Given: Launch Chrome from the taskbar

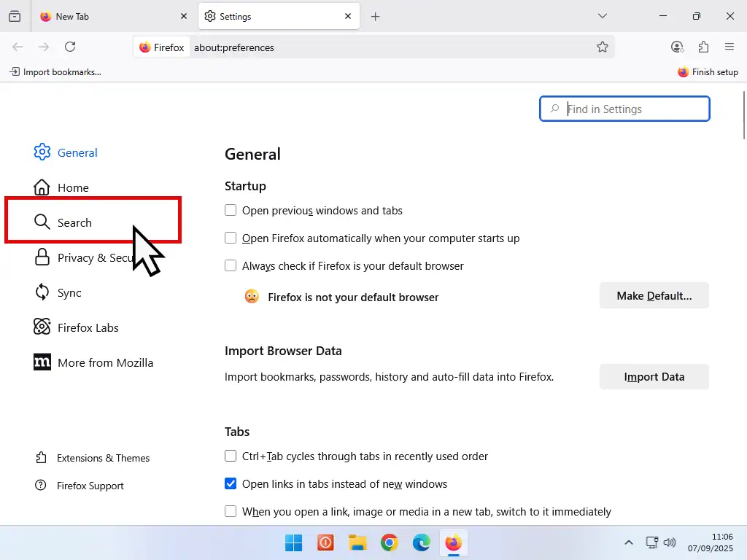Looking at the screenshot, I should pyautogui.click(x=390, y=542).
